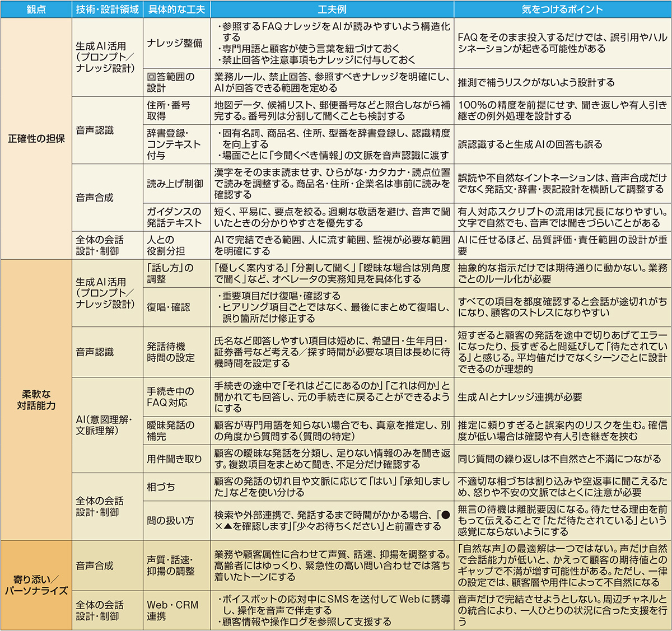Click the caution cell starting 有人対応スクリプトの流用
Screen dimensions: 672x631
pyautogui.click(x=562, y=217)
